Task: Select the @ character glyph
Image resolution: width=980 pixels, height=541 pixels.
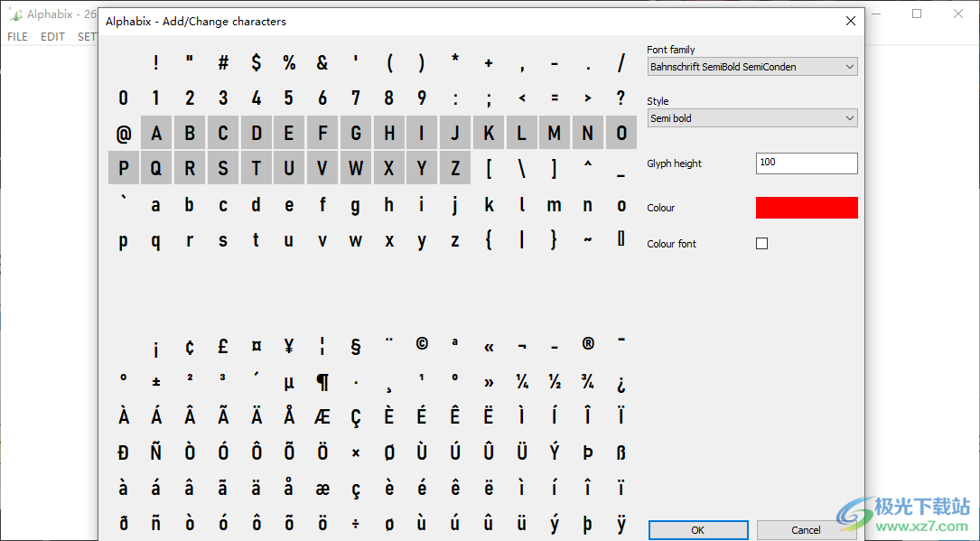Action: 123,133
